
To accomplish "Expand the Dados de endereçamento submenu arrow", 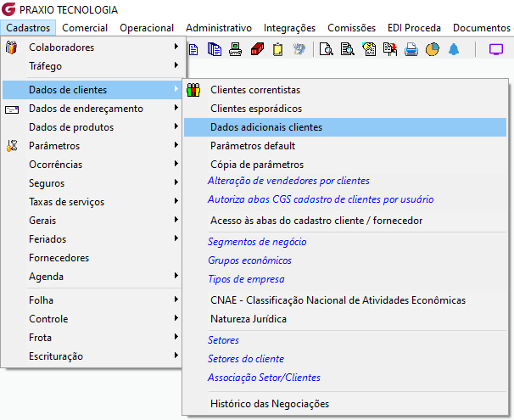I will (176, 108).
